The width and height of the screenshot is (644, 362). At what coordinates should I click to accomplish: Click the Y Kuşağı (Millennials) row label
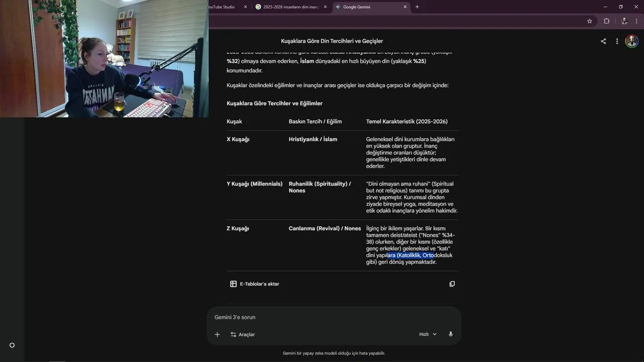[x=255, y=184]
